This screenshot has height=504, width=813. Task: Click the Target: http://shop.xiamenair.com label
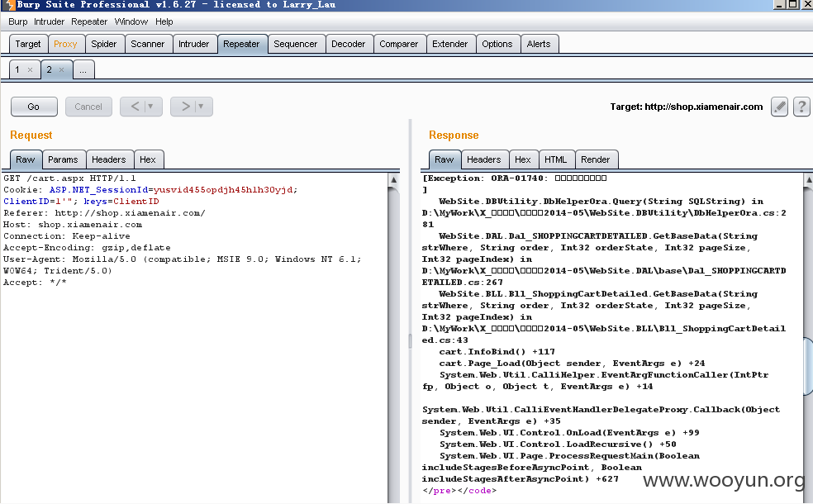[x=686, y=107]
